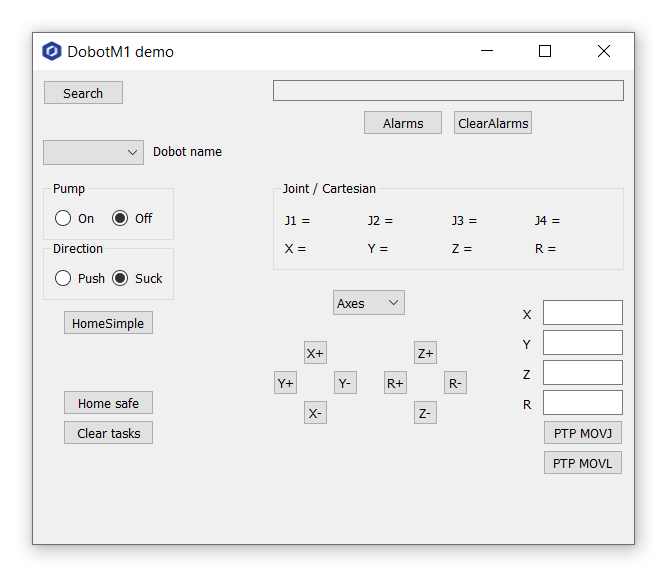The image size is (667, 577).
Task: Close the DobotM1 demo window
Action: [x=604, y=51]
